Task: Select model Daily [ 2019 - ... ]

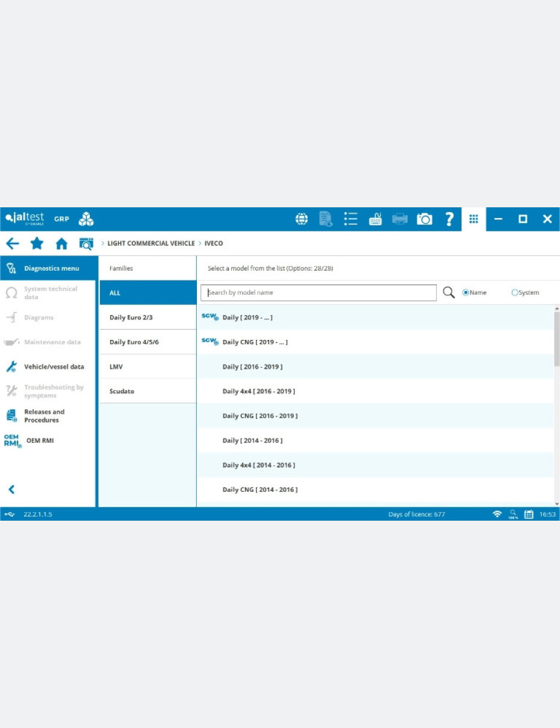Action: coord(375,317)
